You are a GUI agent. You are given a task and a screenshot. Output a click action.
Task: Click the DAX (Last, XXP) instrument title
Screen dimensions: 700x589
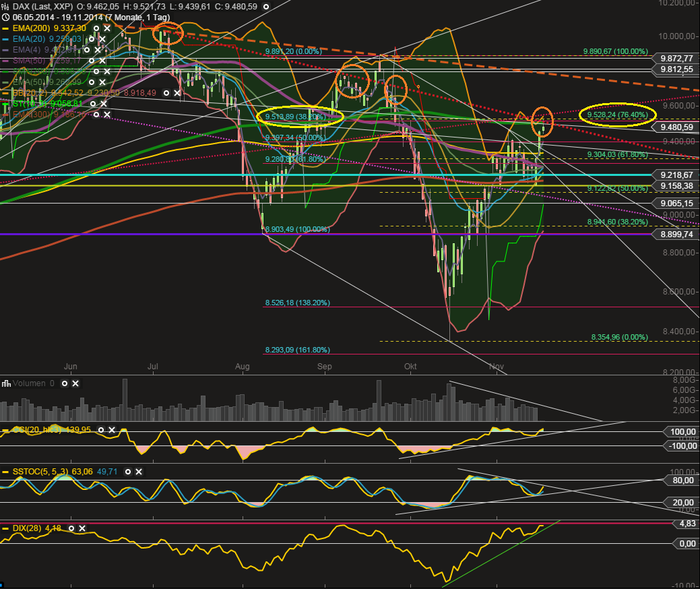42,7
